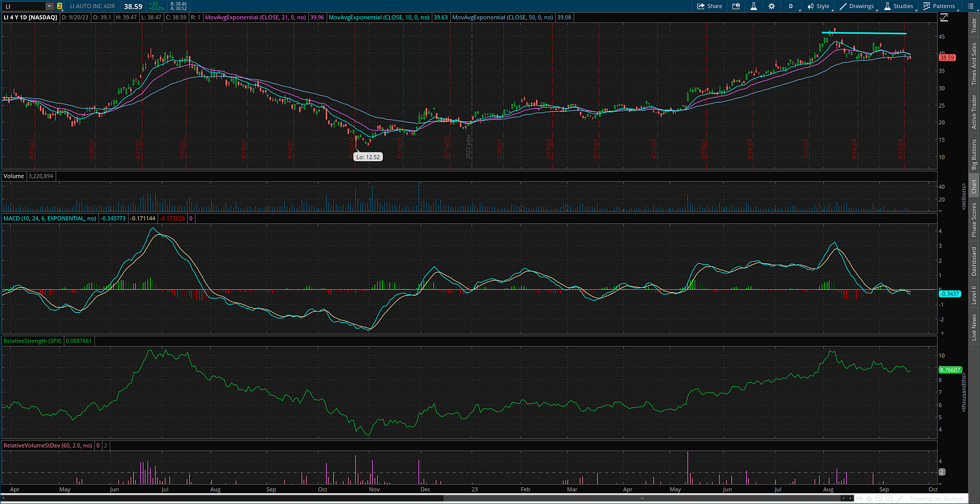
Task: Click the RelativeVolumeStDev (60, 2.0, no) label
Action: (48, 445)
